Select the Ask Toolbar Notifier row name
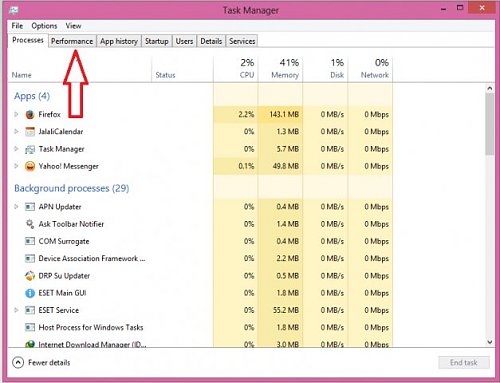Viewport: 500px width, 383px height. pos(71,224)
